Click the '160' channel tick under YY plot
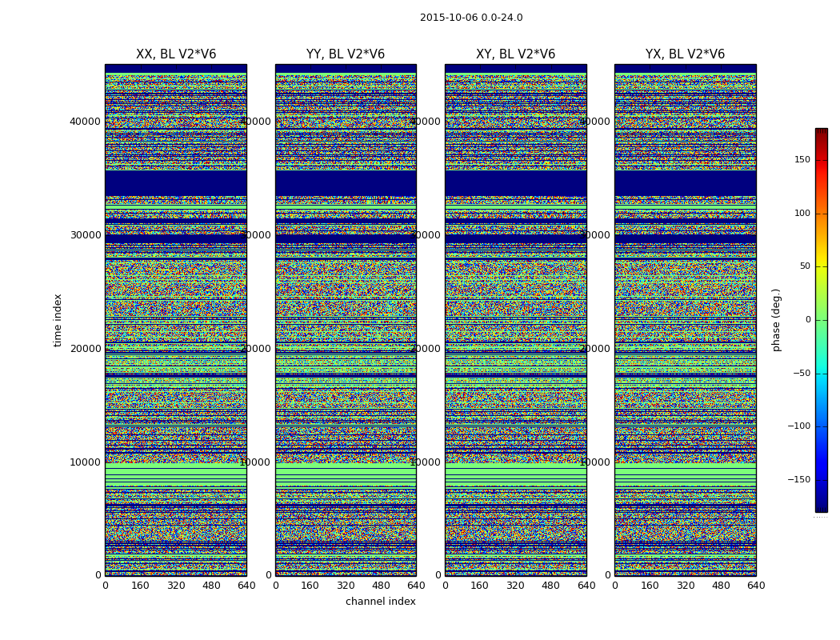840x640 pixels. coord(310,586)
